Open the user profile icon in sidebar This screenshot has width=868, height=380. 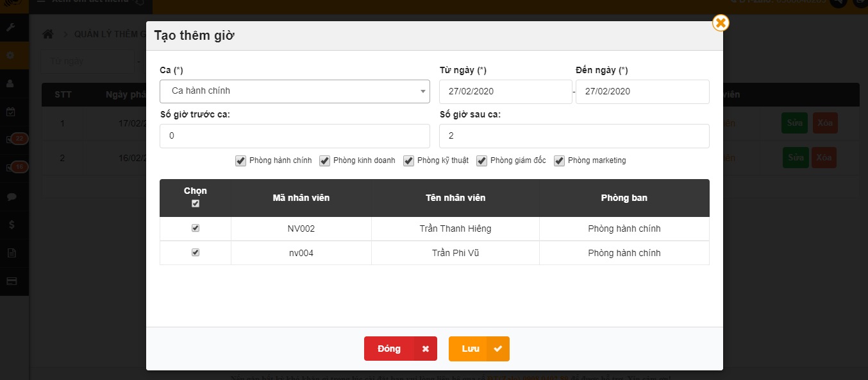click(11, 83)
